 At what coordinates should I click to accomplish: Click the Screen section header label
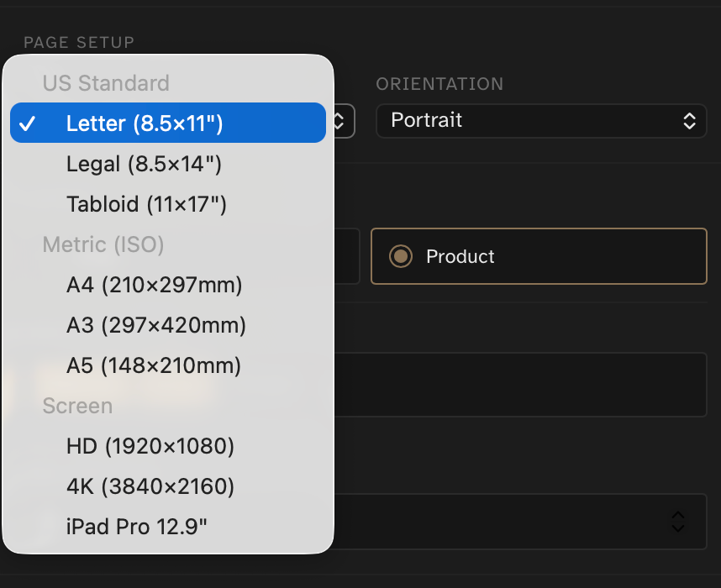(77, 406)
